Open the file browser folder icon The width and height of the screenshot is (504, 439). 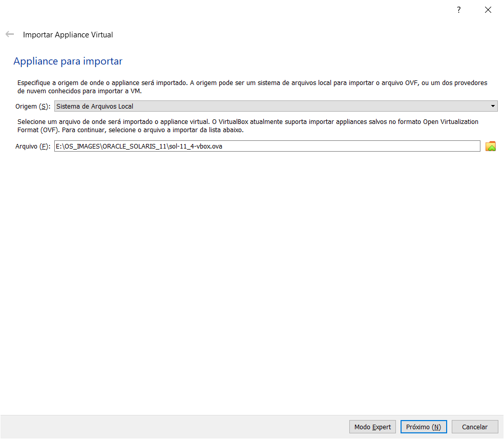point(491,146)
